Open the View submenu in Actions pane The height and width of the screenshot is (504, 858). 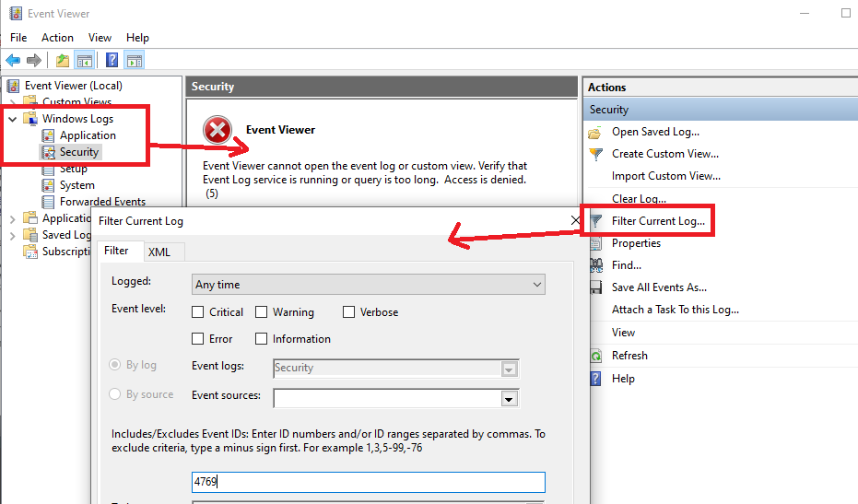coord(623,333)
